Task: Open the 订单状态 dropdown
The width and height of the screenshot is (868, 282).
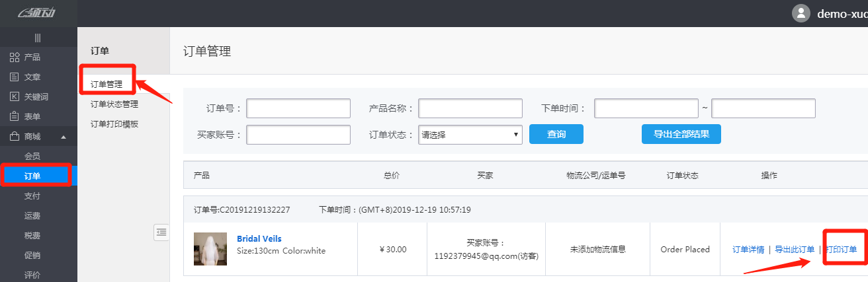Action: (x=470, y=134)
